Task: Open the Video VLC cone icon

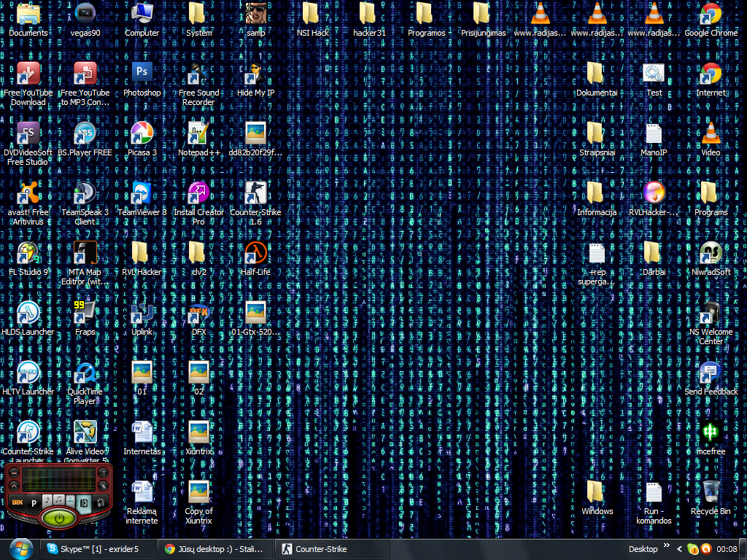Action: pyautogui.click(x=711, y=139)
